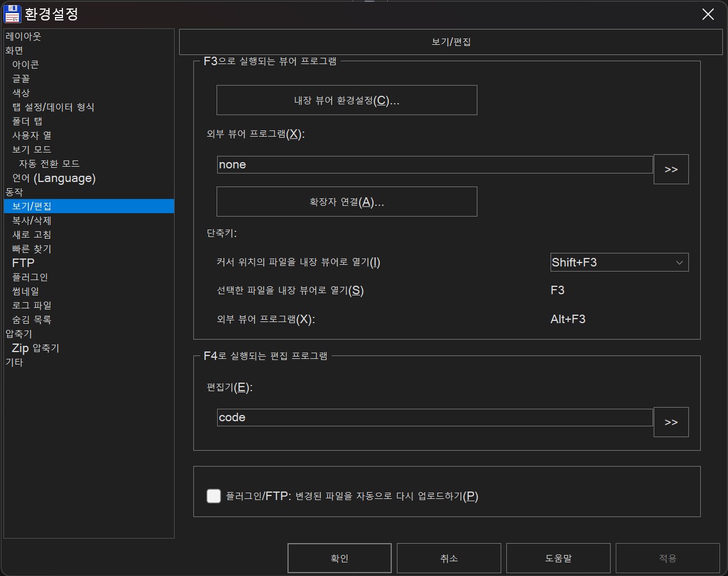Browse for editor program with >> button
The height and width of the screenshot is (576, 728).
click(x=671, y=422)
